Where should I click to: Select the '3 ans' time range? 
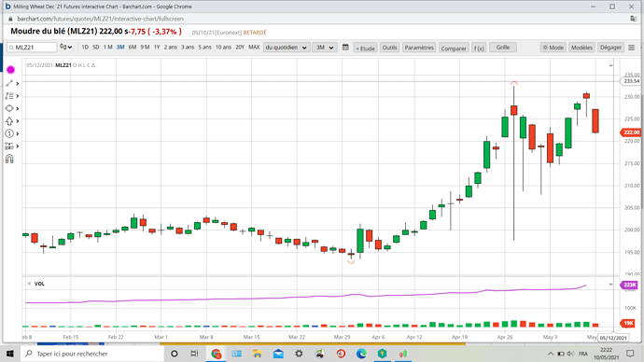188,48
